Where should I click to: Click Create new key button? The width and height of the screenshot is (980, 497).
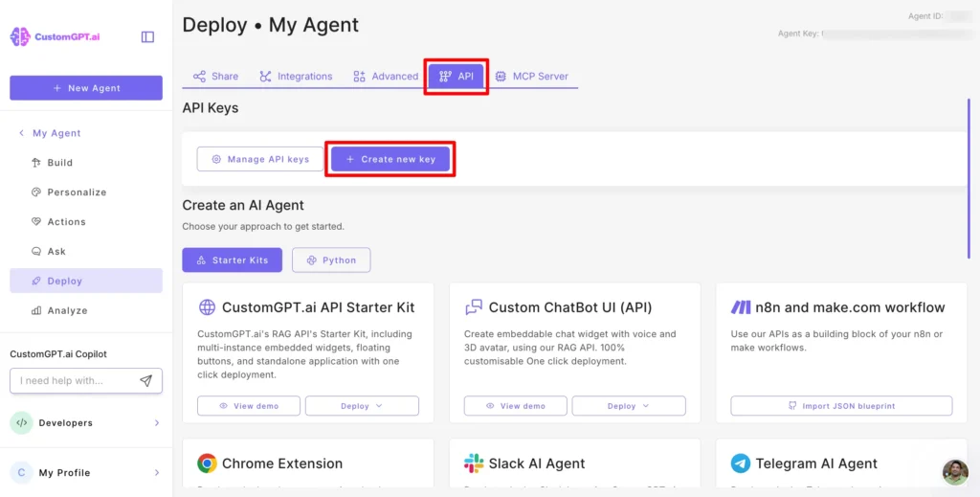[390, 159]
